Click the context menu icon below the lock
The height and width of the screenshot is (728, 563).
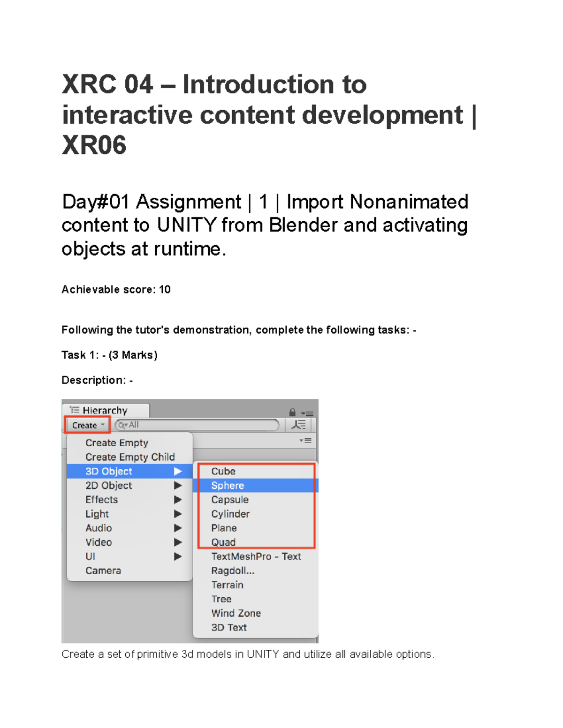tap(304, 440)
